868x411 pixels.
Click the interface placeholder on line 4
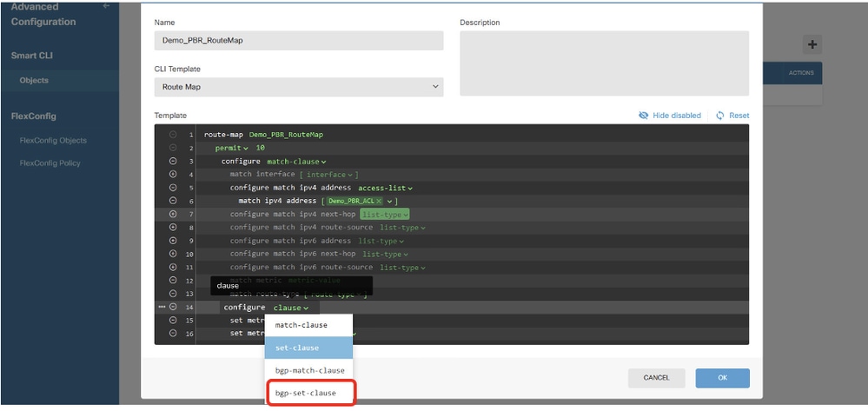[328, 175]
